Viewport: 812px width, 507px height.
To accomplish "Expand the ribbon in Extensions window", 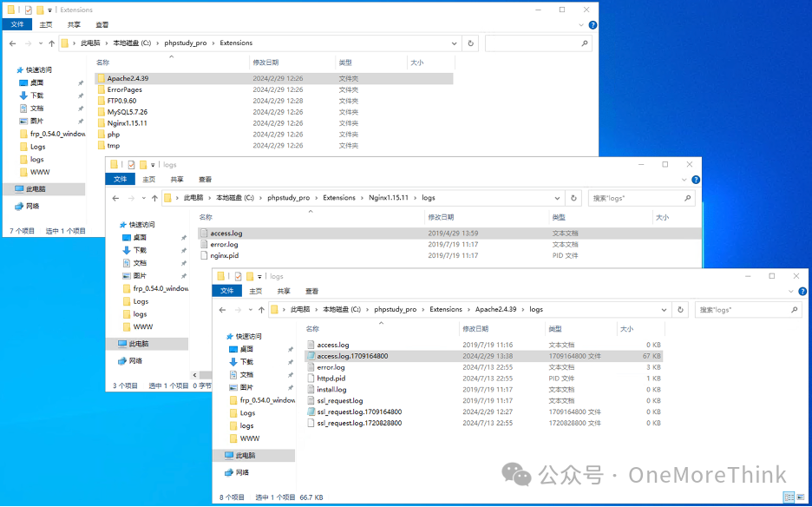I will pyautogui.click(x=580, y=25).
